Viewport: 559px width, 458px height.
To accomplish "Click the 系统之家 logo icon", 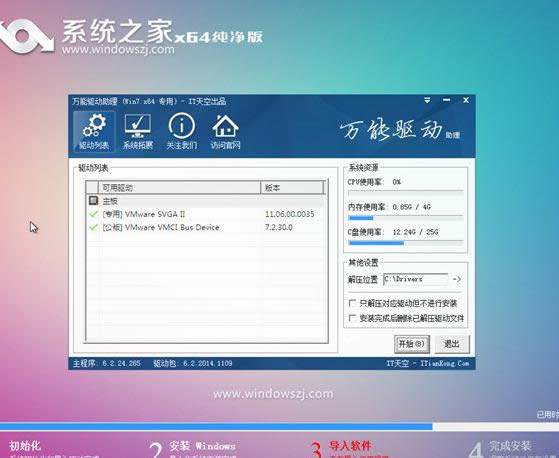I will click(26, 36).
